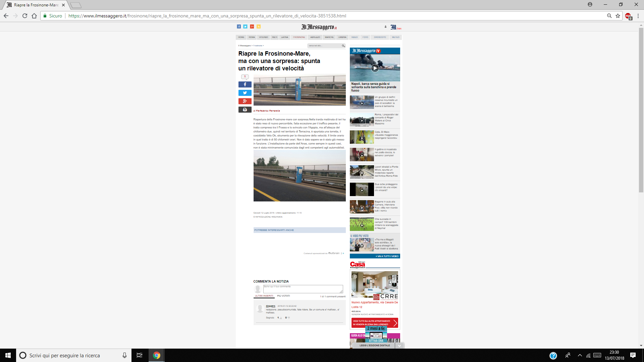The width and height of the screenshot is (644, 362).
Task: Click thumbs up on doggers comment
Action: [x=281, y=318]
